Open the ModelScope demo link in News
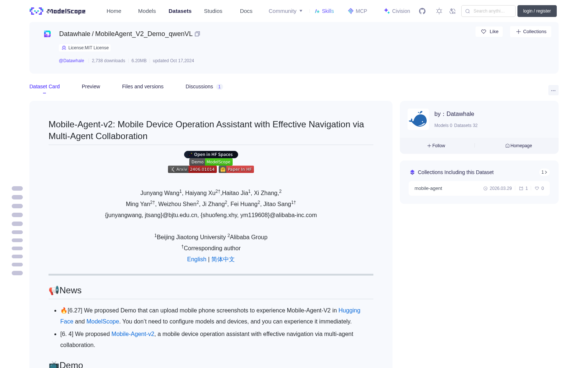The height and width of the screenshot is (368, 588). pyautogui.click(x=103, y=322)
